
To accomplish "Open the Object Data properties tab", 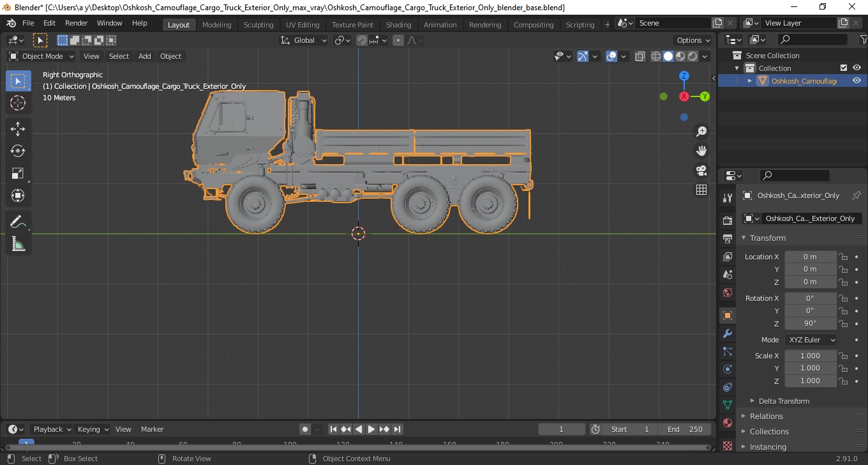I will click(x=727, y=405).
